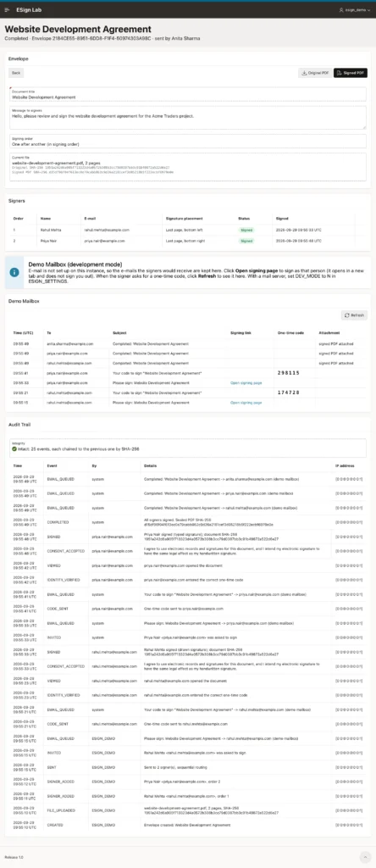The height and width of the screenshot is (868, 376).
Task: Select the one-time code 174728
Action: [x=288, y=392]
